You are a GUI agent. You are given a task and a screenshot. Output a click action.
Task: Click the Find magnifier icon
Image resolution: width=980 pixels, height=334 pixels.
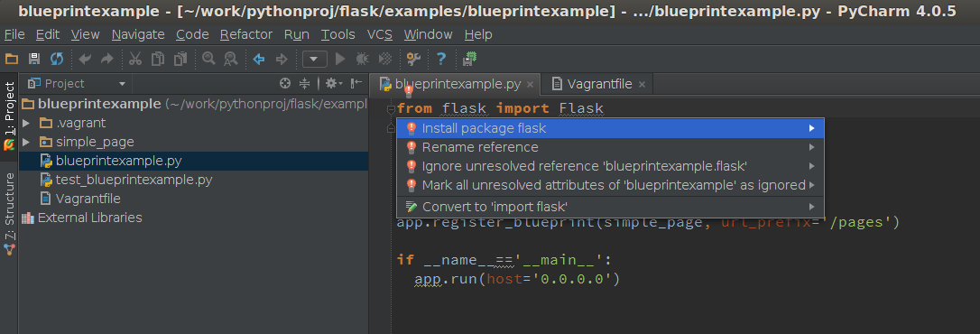point(208,59)
